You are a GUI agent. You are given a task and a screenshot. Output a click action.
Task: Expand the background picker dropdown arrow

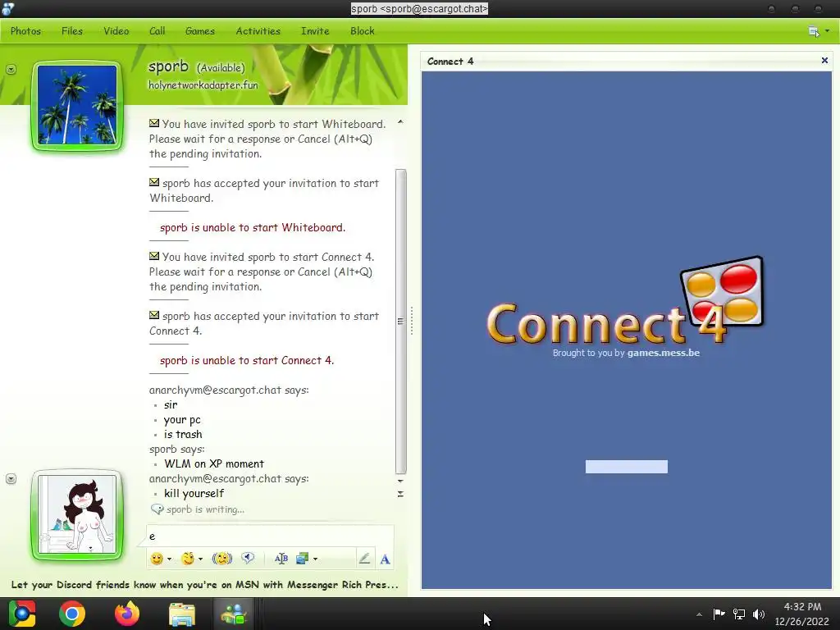click(x=316, y=559)
